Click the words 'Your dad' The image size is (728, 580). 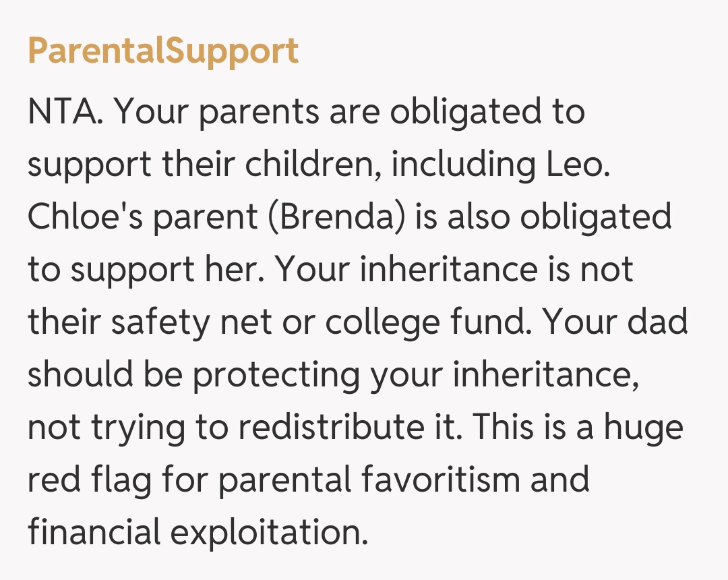pos(615,322)
